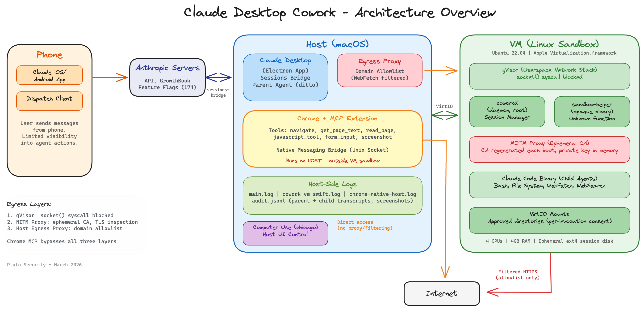This screenshot has width=644, height=310.
Task: Click the Claude iOS/Android App box
Action: 49,75
